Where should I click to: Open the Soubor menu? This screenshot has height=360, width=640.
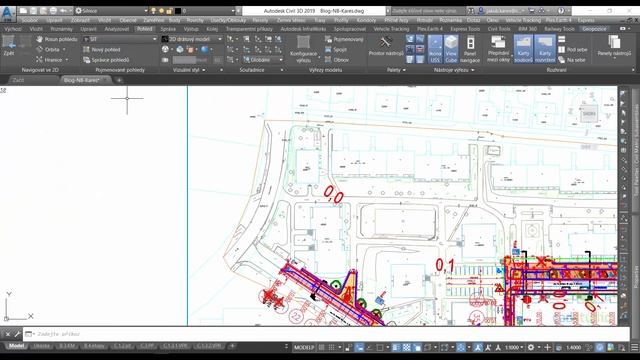[29, 20]
